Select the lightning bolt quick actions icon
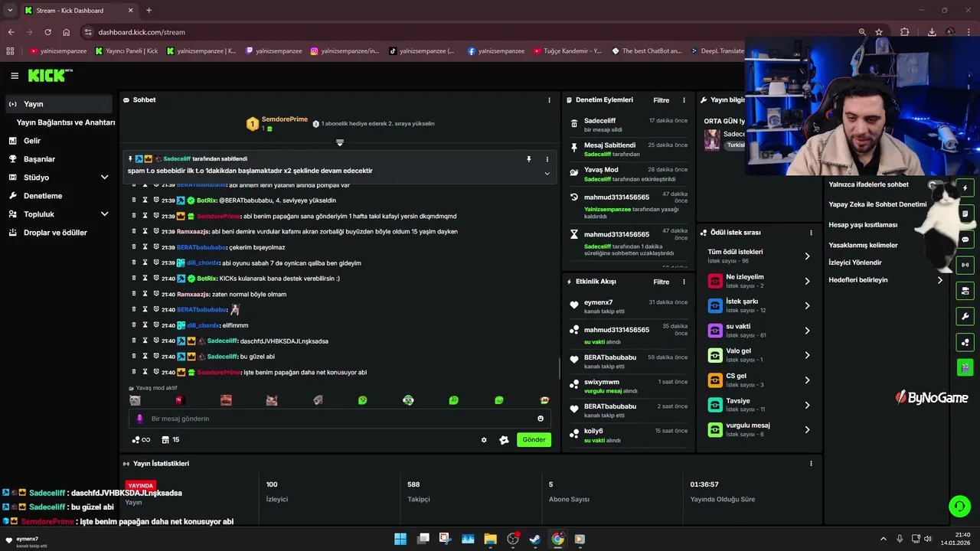This screenshot has height=551, width=980. pos(965,188)
